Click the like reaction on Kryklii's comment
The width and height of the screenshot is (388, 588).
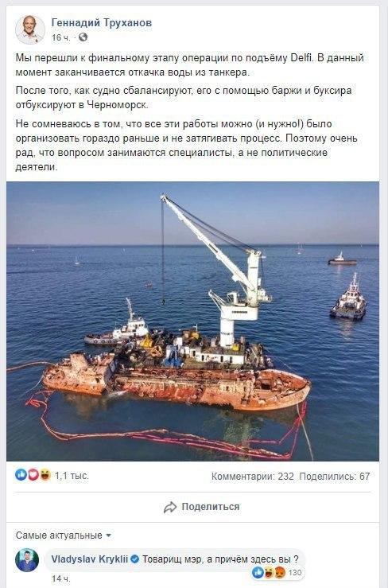pos(258,572)
